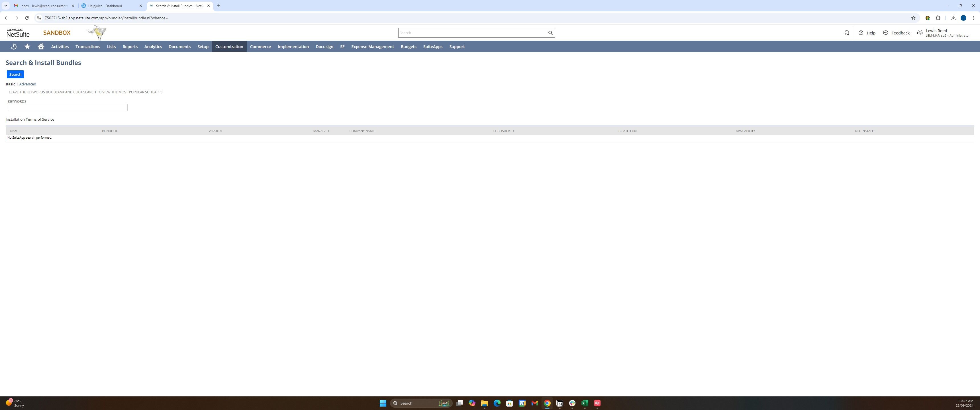The height and width of the screenshot is (410, 980).
Task: Open the Customization menu
Action: [x=229, y=46]
